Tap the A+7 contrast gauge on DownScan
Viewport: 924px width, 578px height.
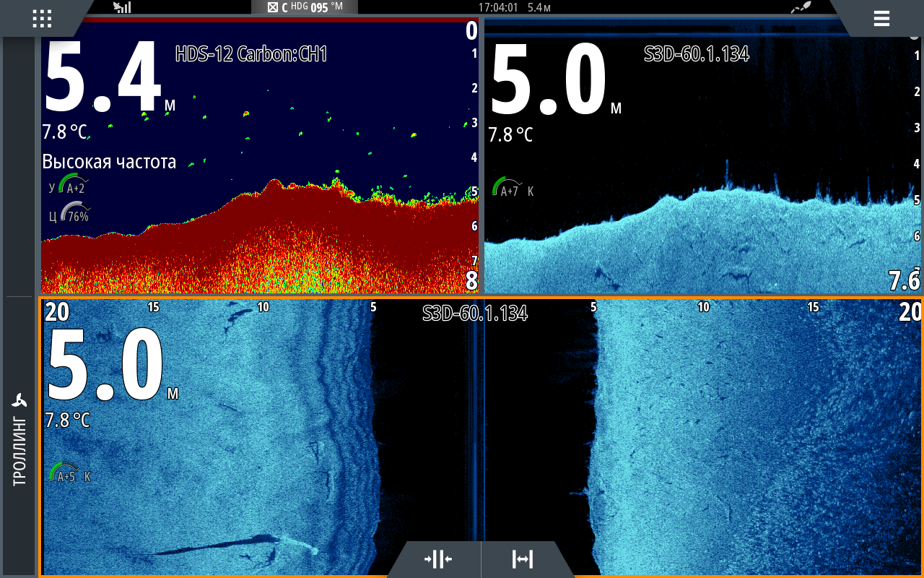[507, 189]
